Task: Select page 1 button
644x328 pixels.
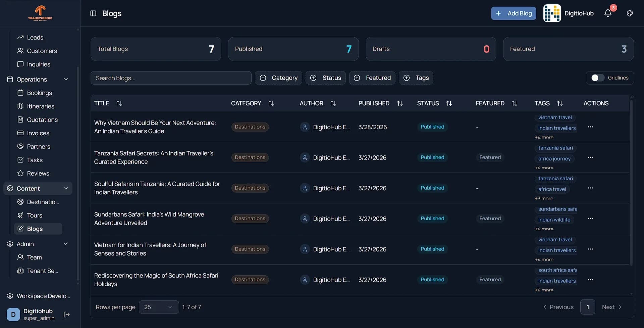Action: click(588, 307)
